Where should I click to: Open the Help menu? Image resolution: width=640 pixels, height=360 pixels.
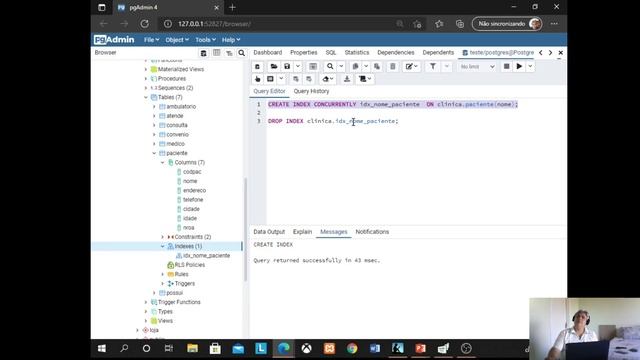231,40
